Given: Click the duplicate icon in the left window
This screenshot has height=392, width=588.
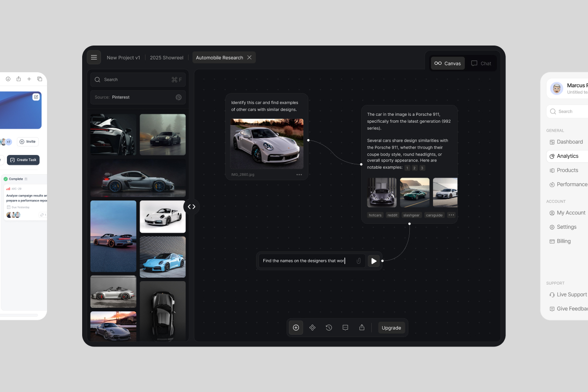Looking at the screenshot, I should click(40, 79).
